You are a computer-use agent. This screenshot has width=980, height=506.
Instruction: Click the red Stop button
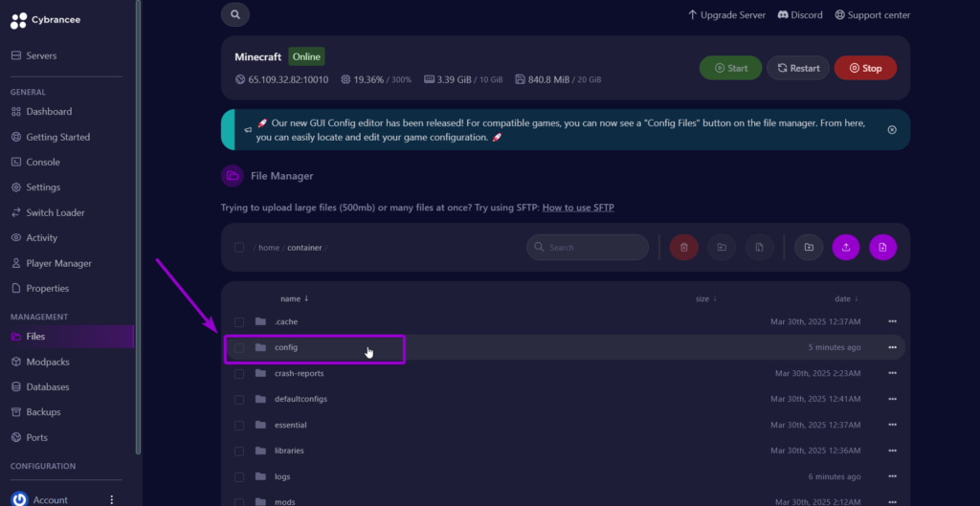coord(865,68)
